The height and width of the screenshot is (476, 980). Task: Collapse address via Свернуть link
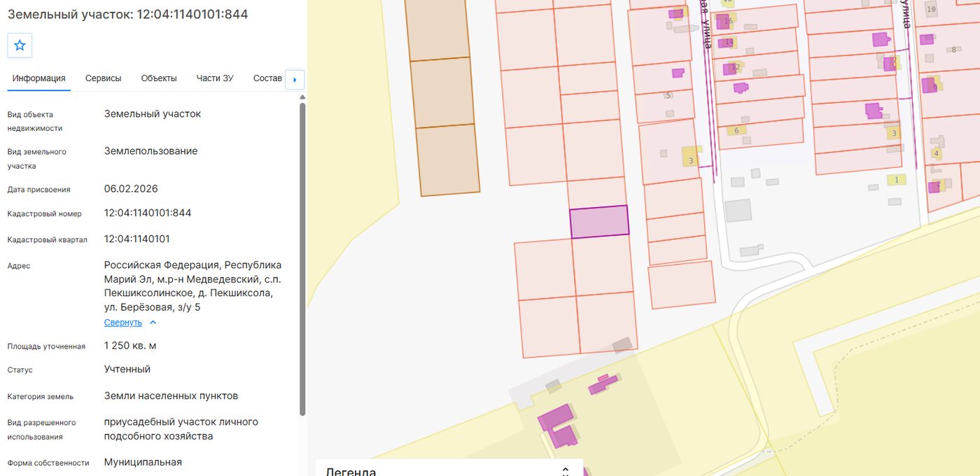[123, 323]
